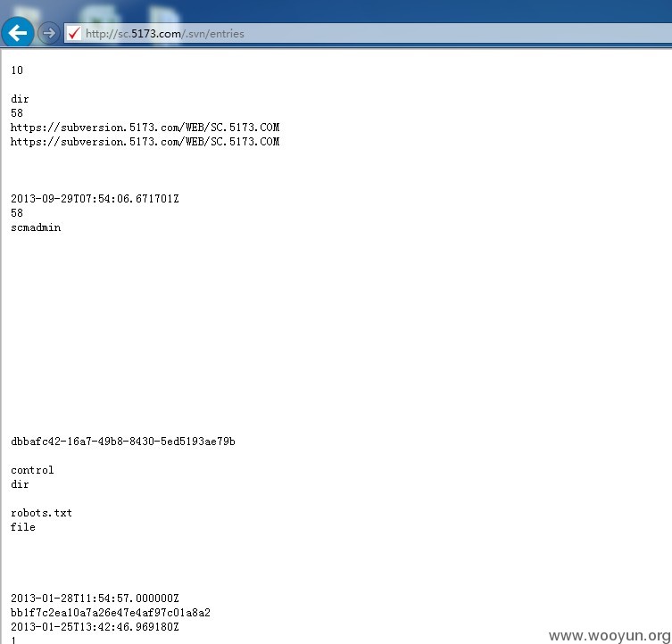Viewport: 672px width, 644px height.
Task: Focus the address bar with sc.5173.com URL
Action: tap(369, 33)
